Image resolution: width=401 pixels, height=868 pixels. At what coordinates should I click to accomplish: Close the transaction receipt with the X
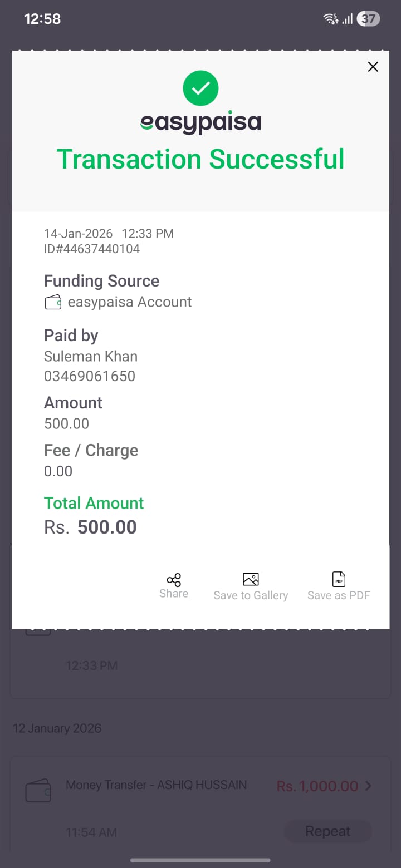click(373, 67)
